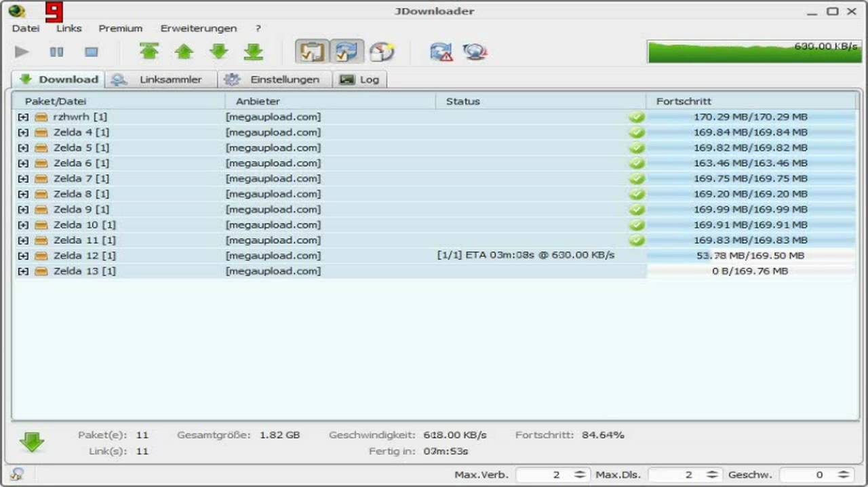The image size is (868, 487).
Task: Sort by the Paket/Datei column header
Action: (x=119, y=101)
